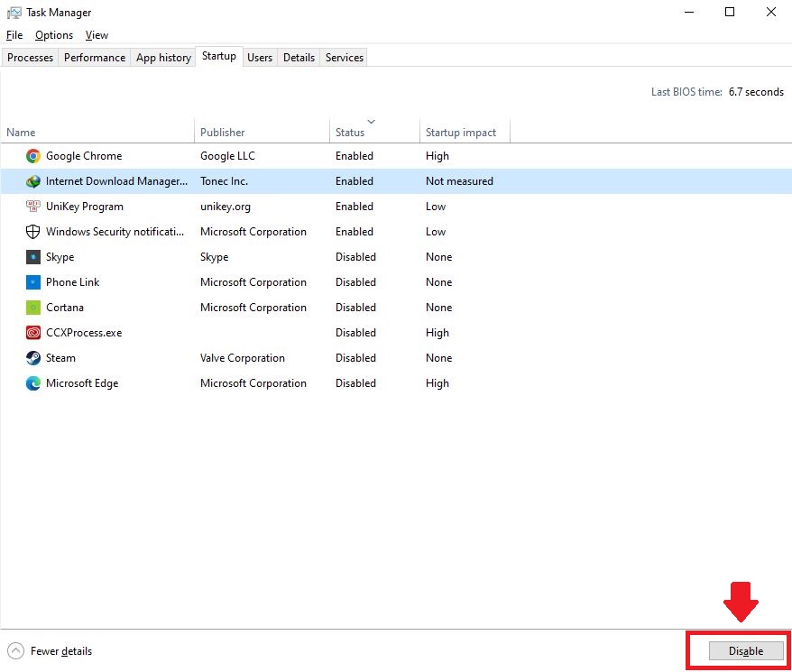
Task: Select the Microsoft Edge entry name
Action: coord(82,383)
